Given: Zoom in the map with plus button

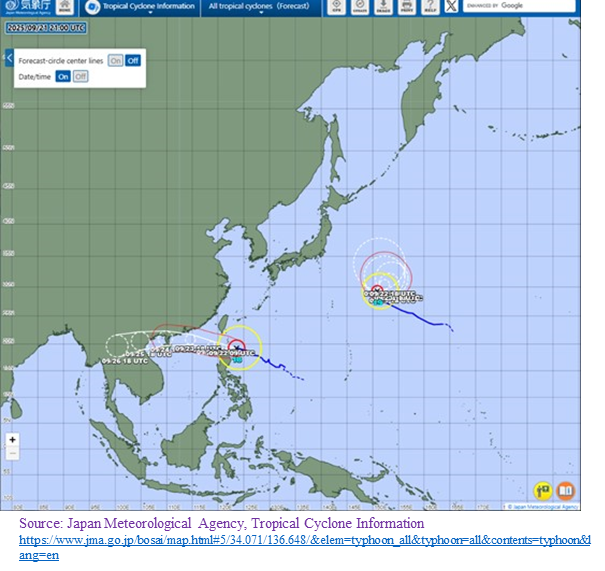Looking at the screenshot, I should 12,439.
